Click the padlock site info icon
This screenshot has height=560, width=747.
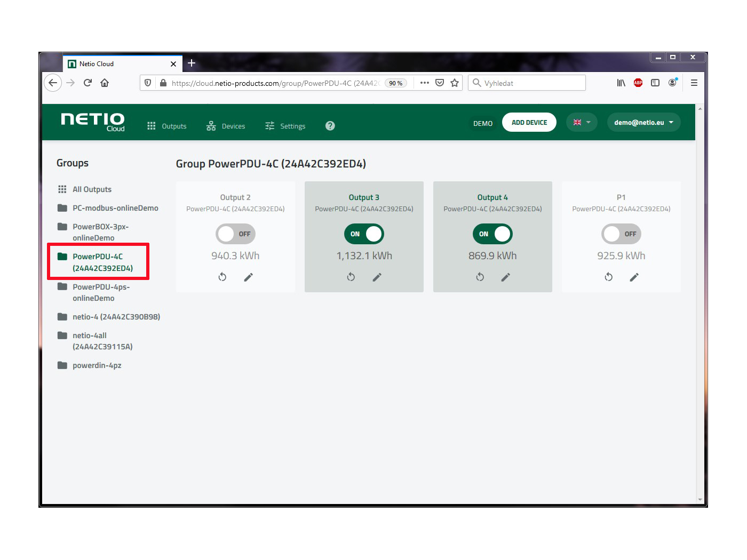tap(163, 83)
